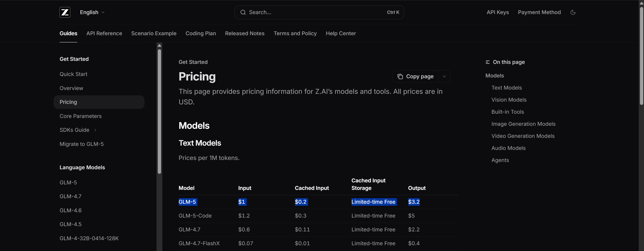This screenshot has width=644, height=251.
Task: Open the Coding Plan tab
Action: [201, 33]
